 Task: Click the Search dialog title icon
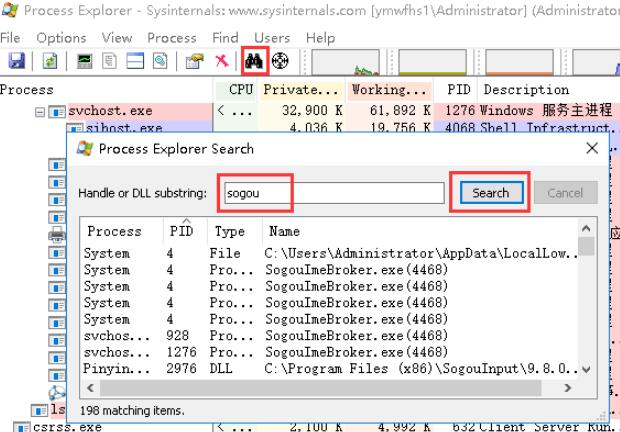85,149
